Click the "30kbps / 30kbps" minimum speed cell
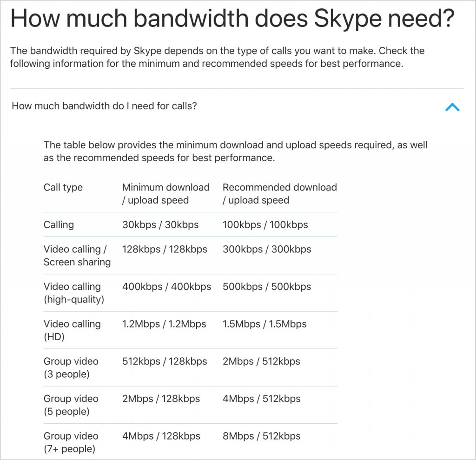 pyautogui.click(x=160, y=225)
